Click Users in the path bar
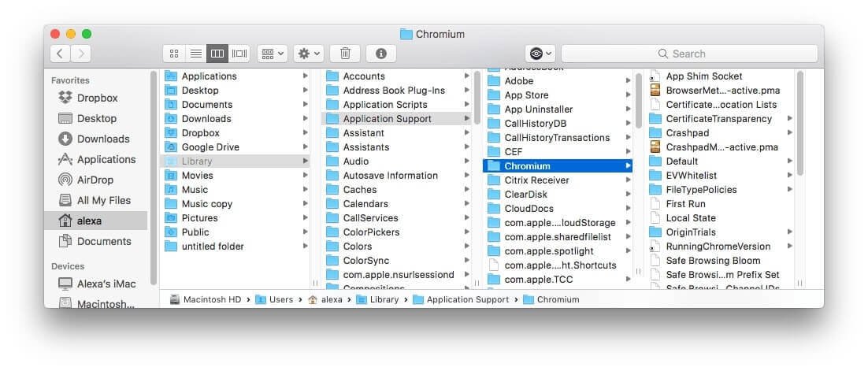Image resolution: width=868 pixels, height=371 pixels. [274, 299]
